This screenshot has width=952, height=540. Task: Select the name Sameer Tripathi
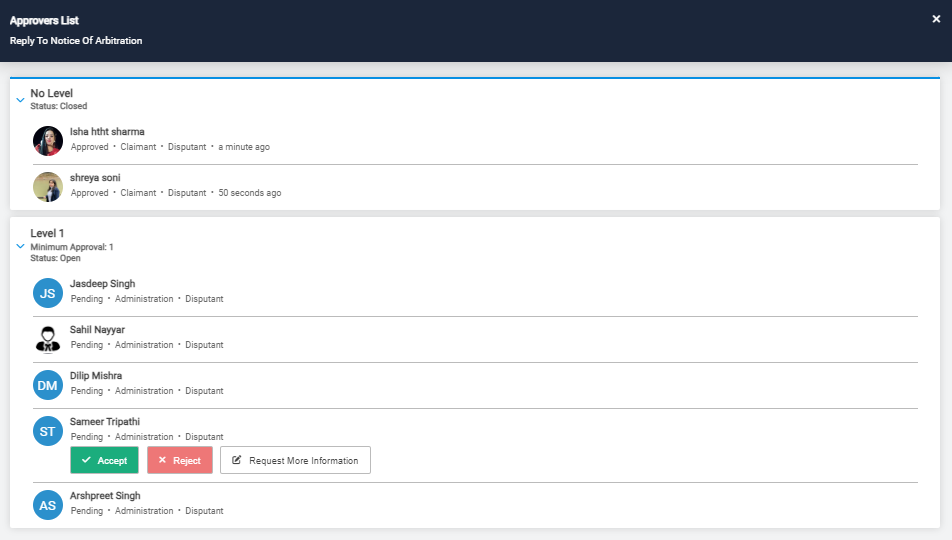tap(104, 422)
